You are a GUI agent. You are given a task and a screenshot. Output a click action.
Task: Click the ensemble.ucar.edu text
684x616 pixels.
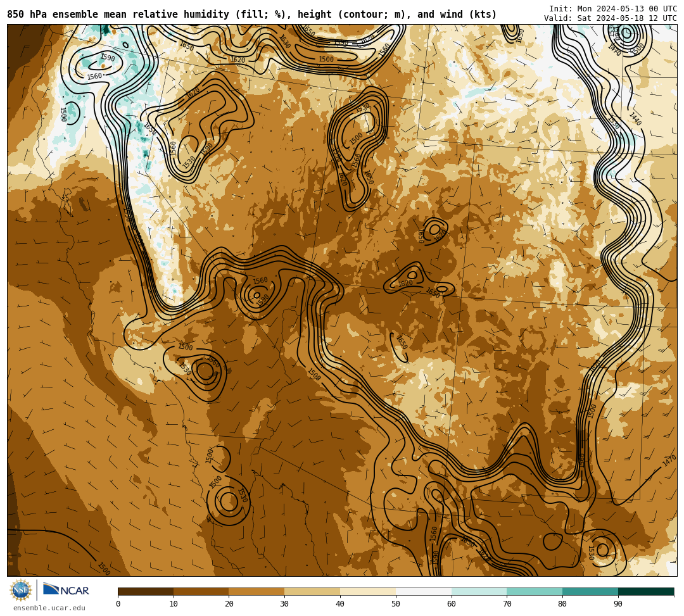coord(49,608)
